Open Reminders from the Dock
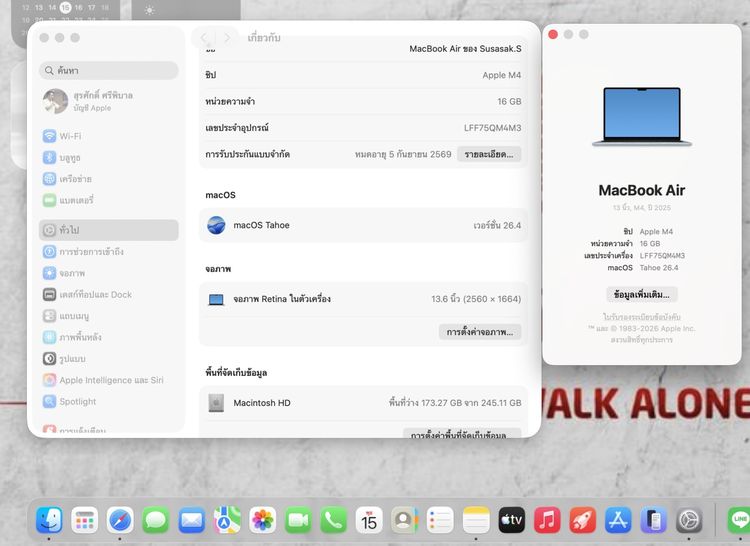 (x=440, y=520)
